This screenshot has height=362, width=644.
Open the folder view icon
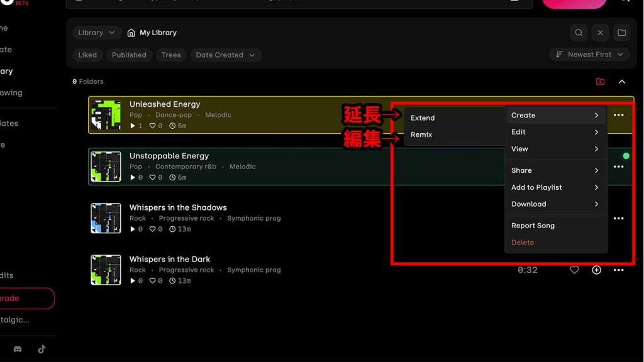[622, 33]
